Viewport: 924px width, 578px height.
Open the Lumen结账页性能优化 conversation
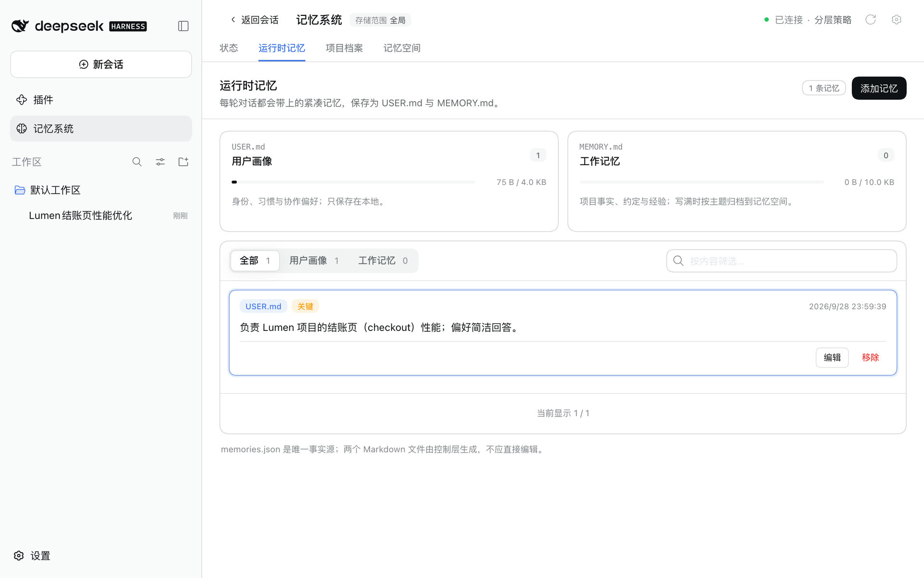tap(101, 215)
